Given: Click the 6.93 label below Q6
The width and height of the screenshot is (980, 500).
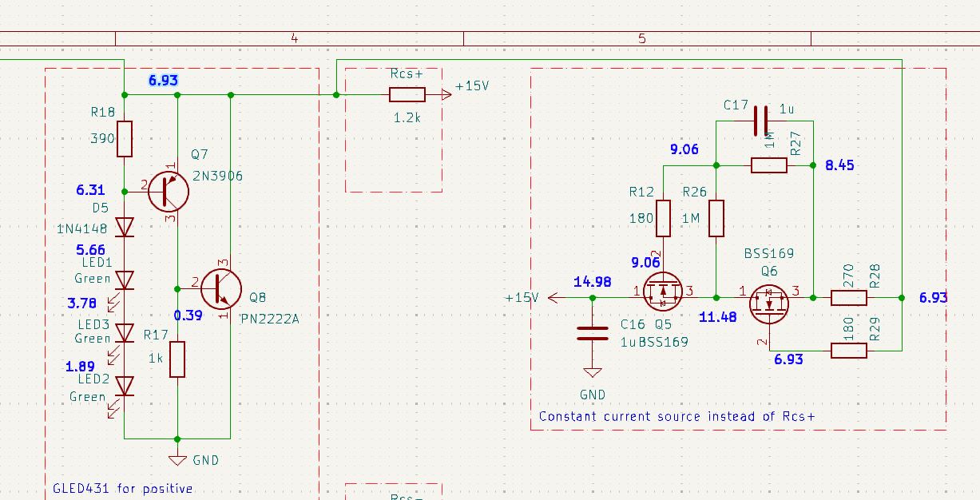Looking at the screenshot, I should (788, 359).
